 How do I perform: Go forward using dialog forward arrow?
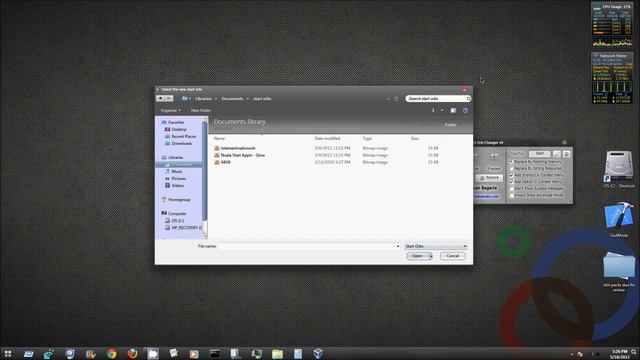(169, 98)
